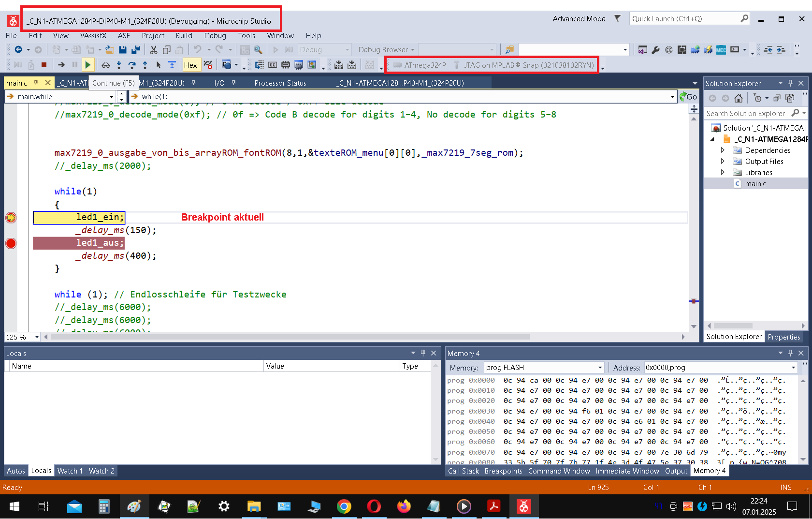Disable the breakpoint on led1_aus line
The image size is (812, 519).
point(10,243)
